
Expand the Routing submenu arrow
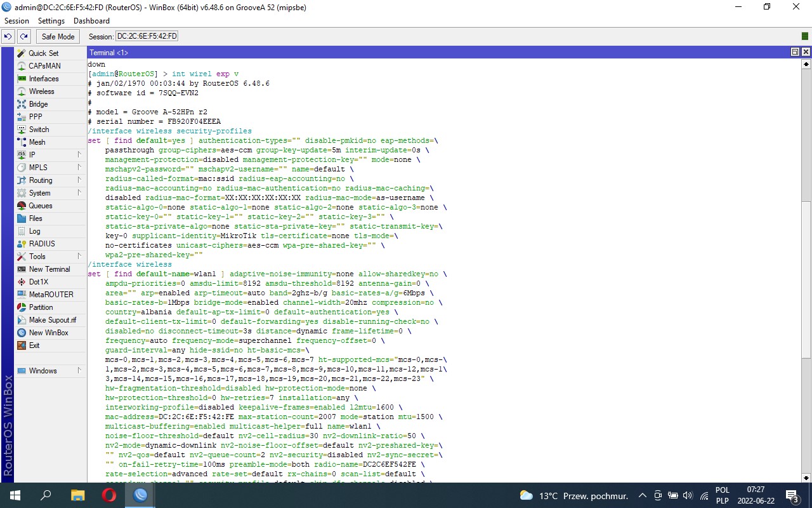click(79, 180)
